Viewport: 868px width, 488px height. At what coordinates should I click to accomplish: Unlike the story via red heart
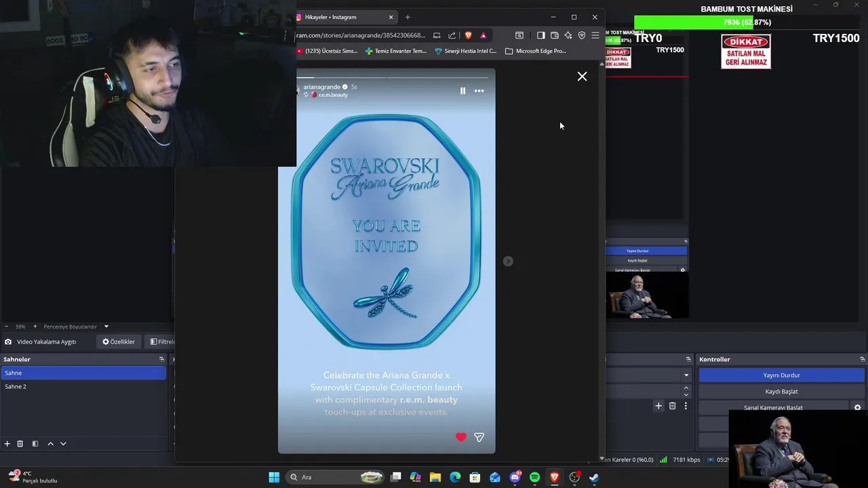pyautogui.click(x=461, y=437)
